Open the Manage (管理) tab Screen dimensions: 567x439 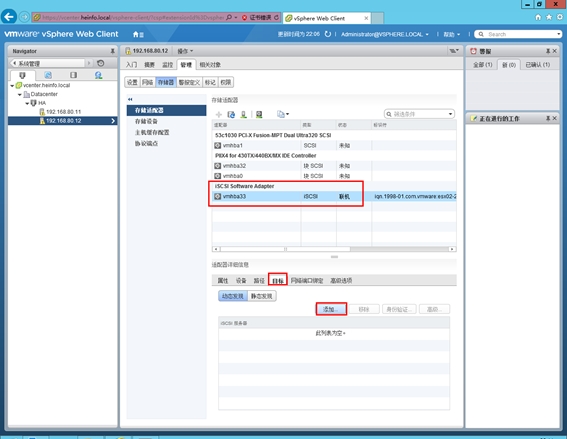[x=186, y=65]
